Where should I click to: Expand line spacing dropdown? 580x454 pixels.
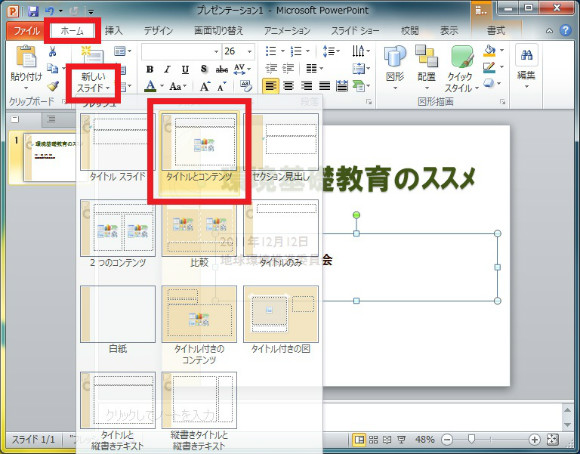(x=337, y=51)
